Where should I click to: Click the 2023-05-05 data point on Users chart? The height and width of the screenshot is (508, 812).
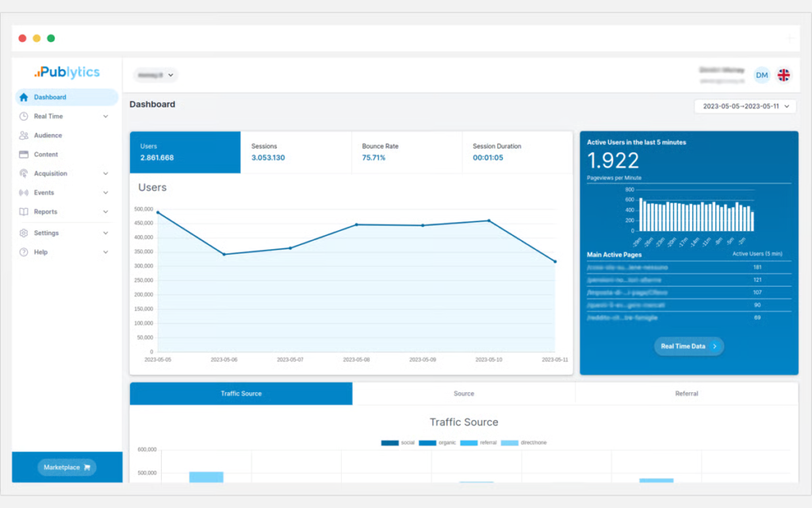158,213
